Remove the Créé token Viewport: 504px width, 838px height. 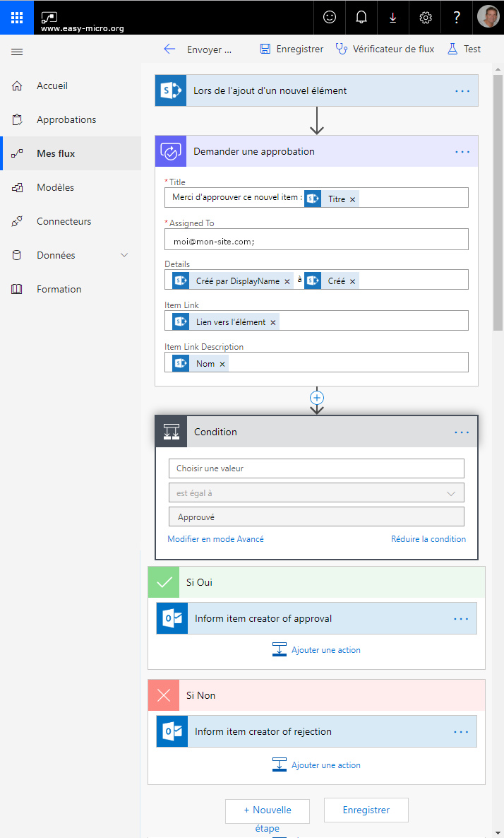[x=352, y=282]
